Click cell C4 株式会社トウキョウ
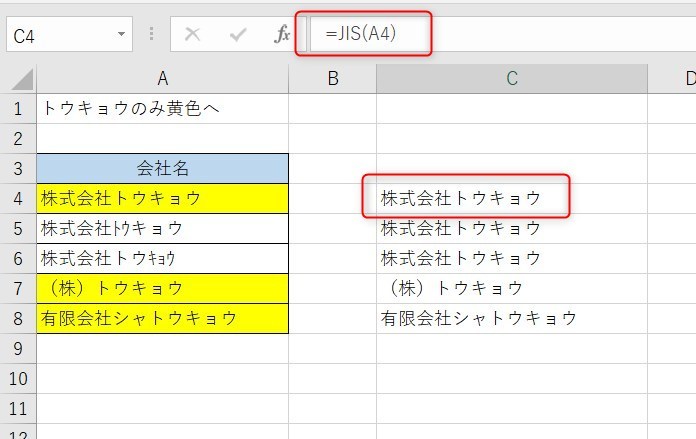Screen dimensions: 696x439 coord(512,199)
